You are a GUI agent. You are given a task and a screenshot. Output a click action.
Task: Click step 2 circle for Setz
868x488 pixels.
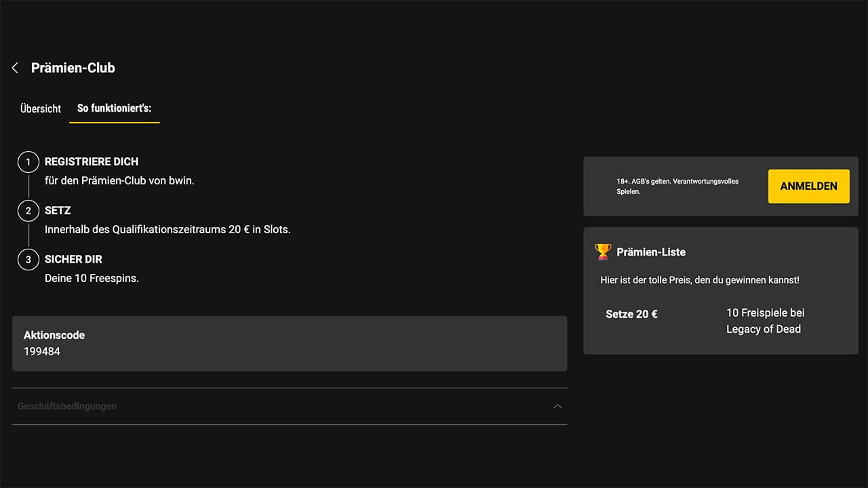click(28, 211)
